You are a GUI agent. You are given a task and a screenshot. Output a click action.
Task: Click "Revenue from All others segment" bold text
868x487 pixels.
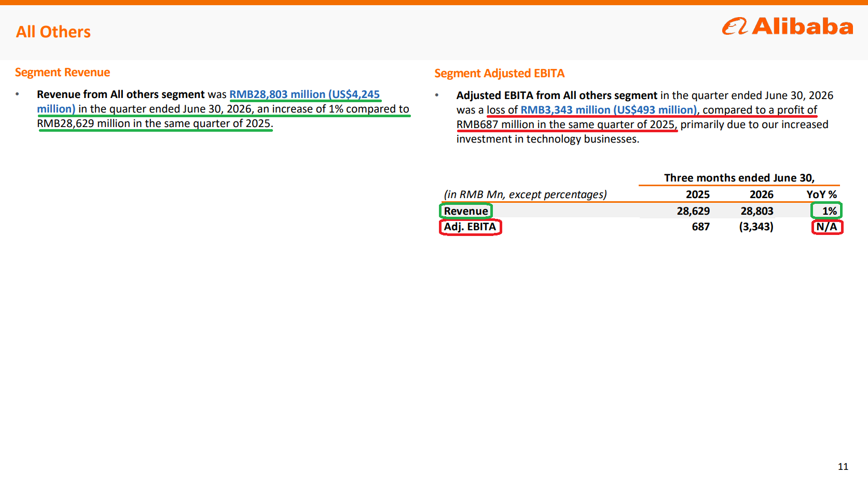coord(121,94)
